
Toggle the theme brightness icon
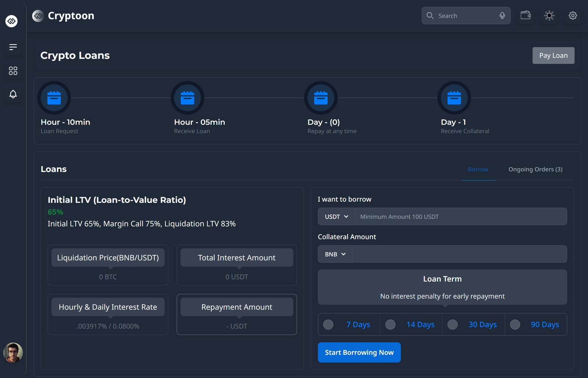[x=549, y=15]
